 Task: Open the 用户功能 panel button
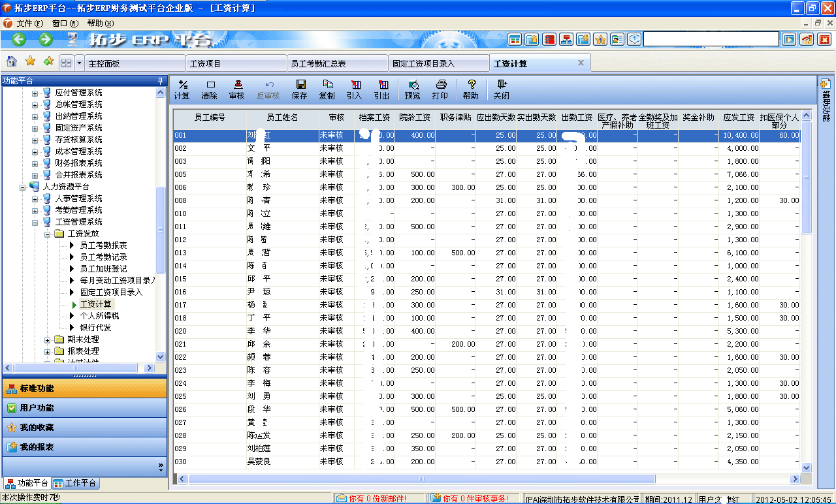[x=84, y=408]
